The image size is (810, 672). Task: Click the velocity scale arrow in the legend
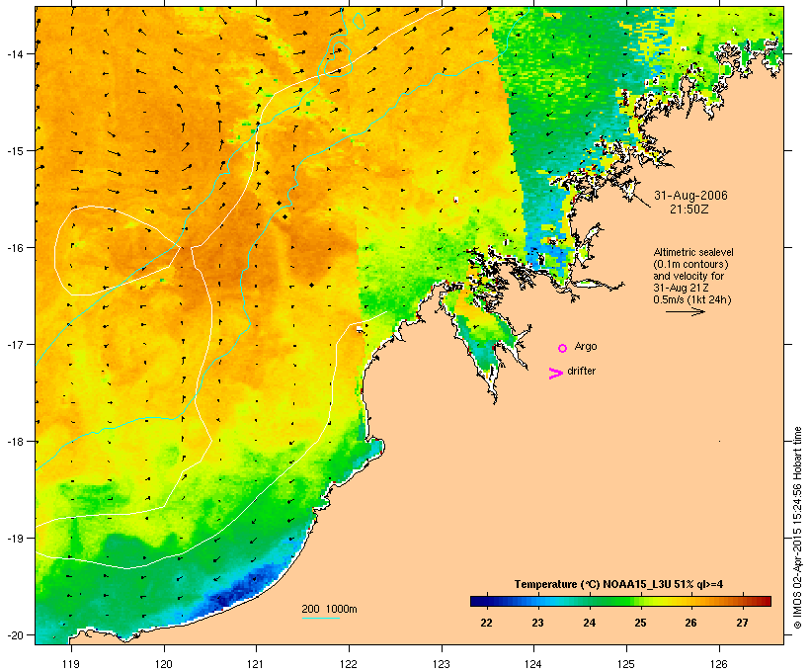click(x=685, y=311)
